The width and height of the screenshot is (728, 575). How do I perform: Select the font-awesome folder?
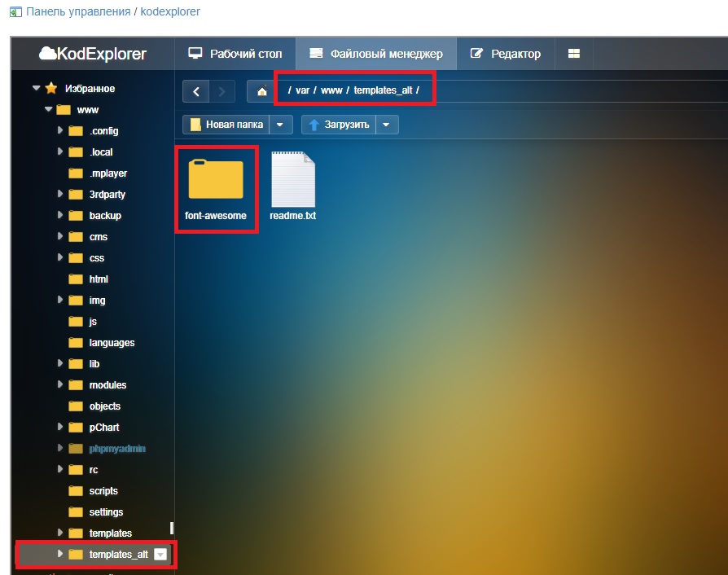click(216, 189)
